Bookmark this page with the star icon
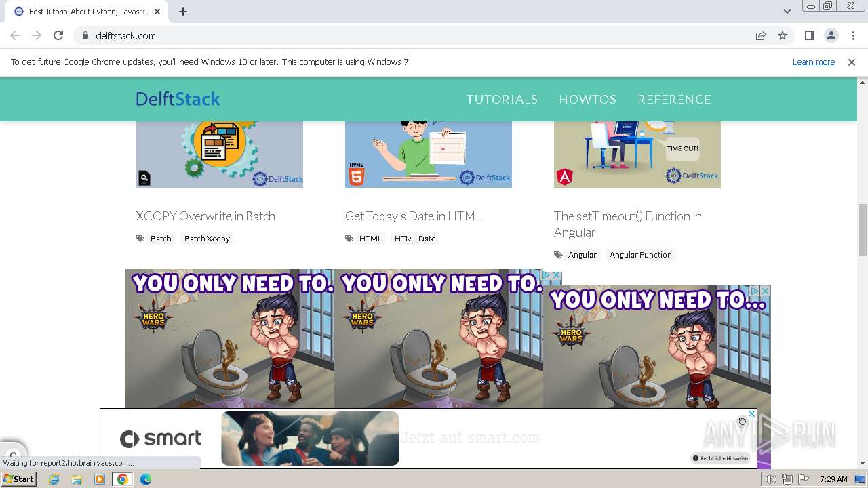Screen dimensions: 868x488 click(783, 35)
